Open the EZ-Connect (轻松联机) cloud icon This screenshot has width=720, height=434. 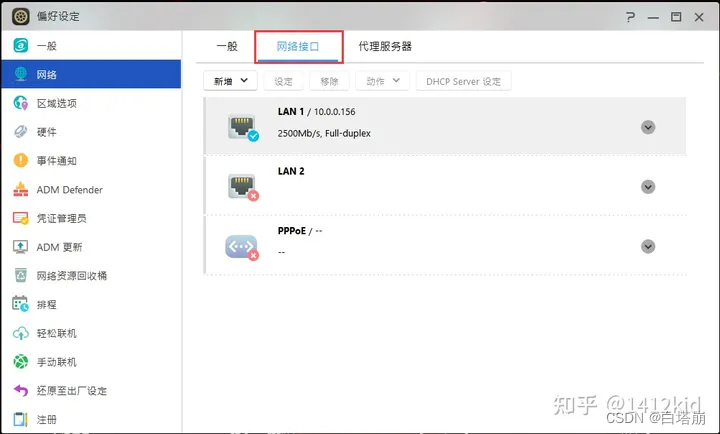pyautogui.click(x=21, y=333)
